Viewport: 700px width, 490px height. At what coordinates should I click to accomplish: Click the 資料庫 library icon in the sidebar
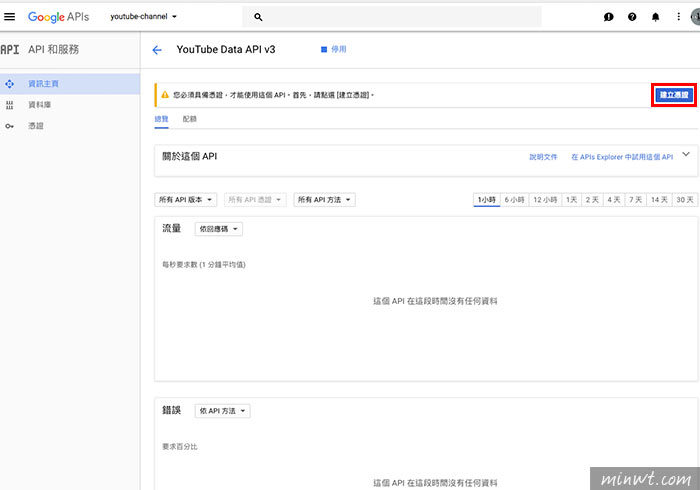[x=9, y=105]
